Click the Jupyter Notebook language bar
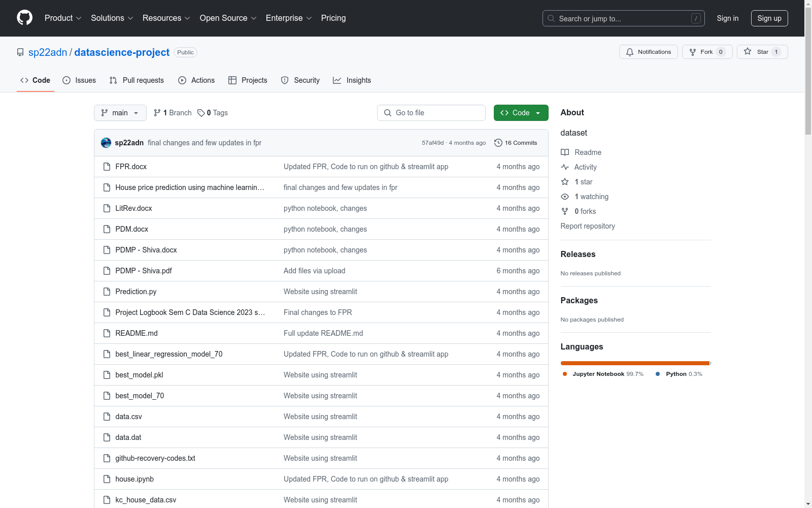The image size is (812, 508). pos(635,363)
